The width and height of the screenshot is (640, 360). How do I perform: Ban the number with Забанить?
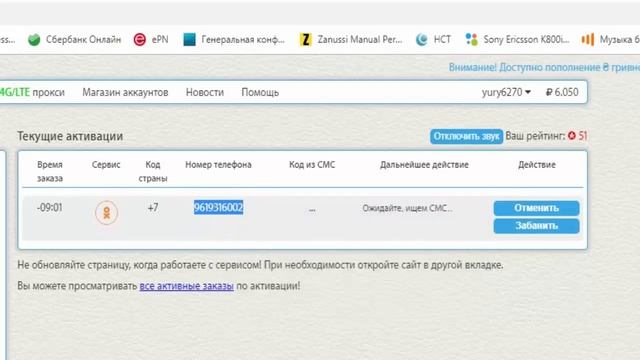pyautogui.click(x=536, y=226)
